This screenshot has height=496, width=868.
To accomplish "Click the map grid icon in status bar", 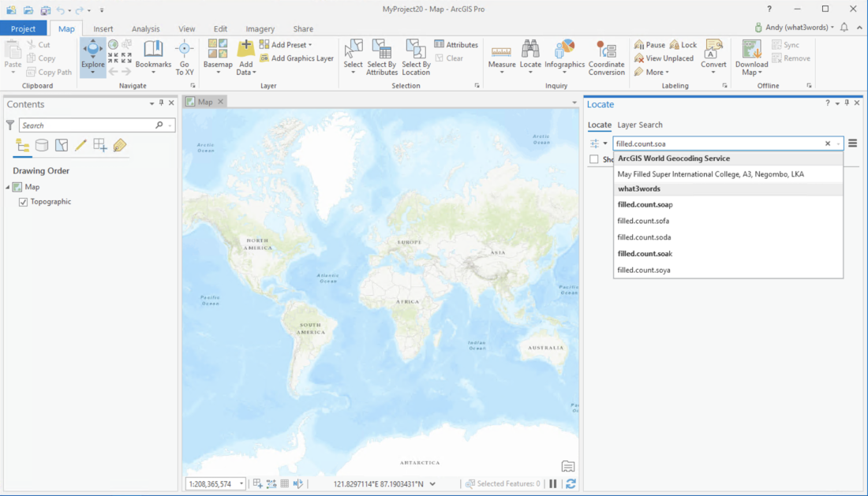I will pyautogui.click(x=285, y=484).
